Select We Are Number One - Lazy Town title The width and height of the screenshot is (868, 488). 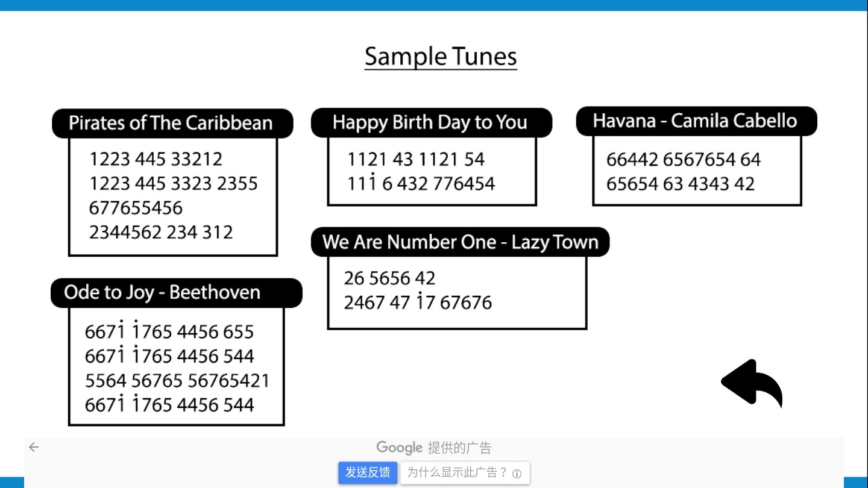point(460,242)
